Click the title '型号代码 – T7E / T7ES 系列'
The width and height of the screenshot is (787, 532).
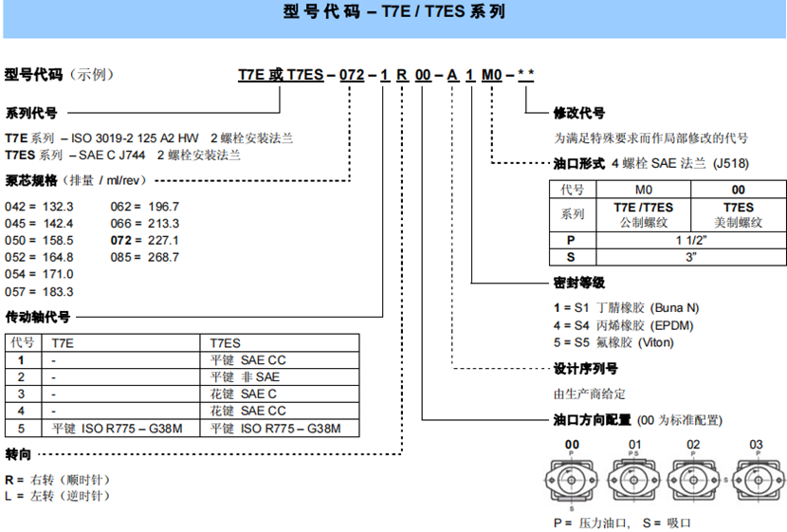tap(394, 11)
